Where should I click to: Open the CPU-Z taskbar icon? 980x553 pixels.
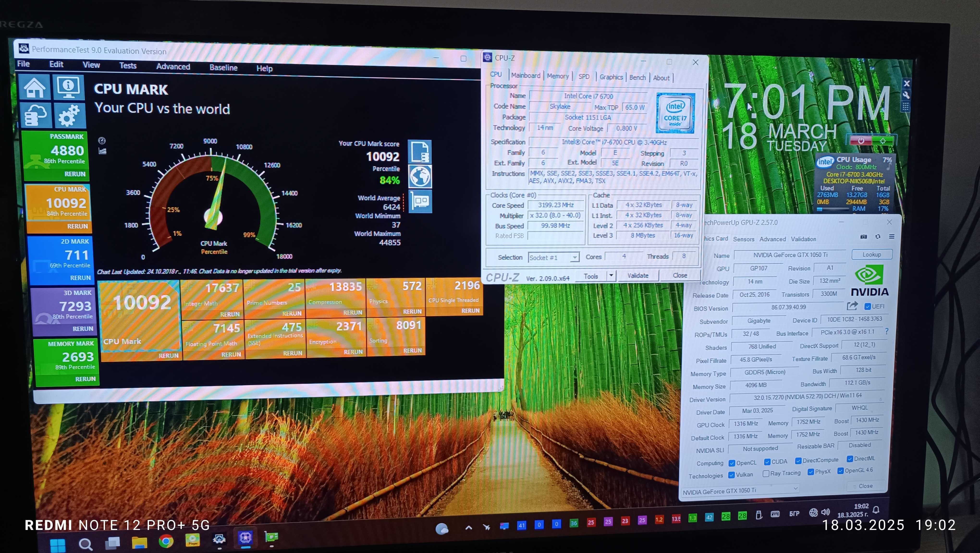(x=245, y=537)
